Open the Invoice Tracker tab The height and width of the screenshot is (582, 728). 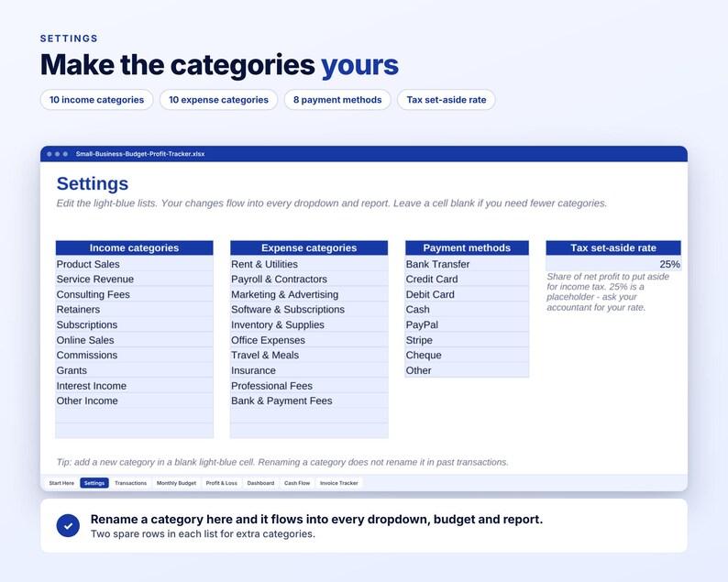point(339,483)
